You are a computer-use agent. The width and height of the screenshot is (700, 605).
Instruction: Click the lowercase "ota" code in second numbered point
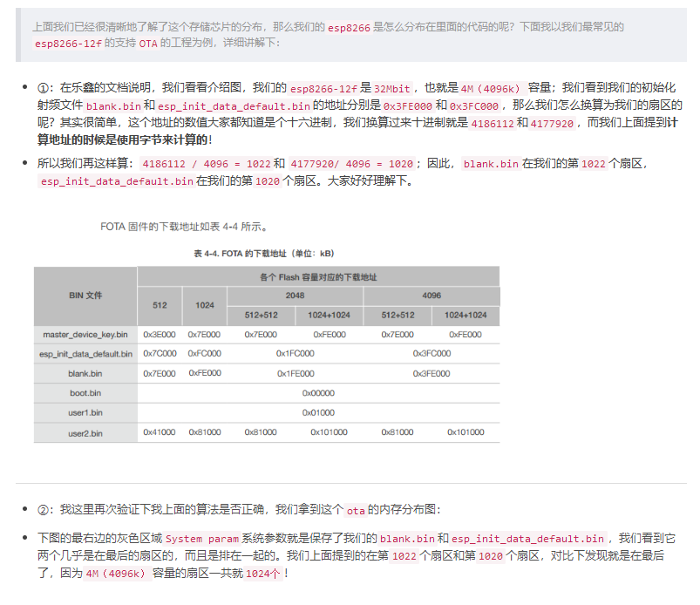[356, 510]
